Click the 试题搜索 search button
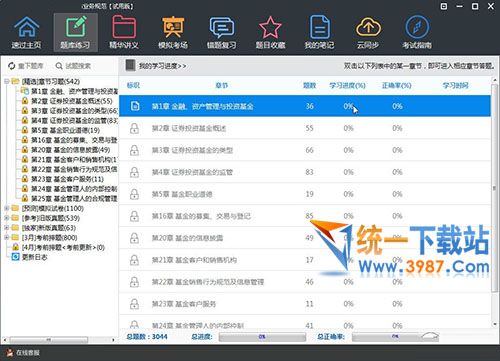Viewport: 500px width, 361px height. click(x=73, y=66)
